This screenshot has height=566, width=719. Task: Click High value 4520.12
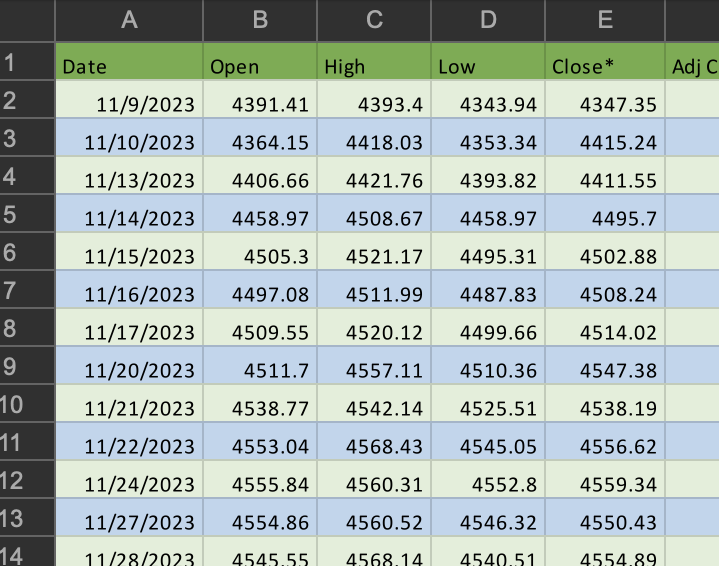[x=374, y=327]
